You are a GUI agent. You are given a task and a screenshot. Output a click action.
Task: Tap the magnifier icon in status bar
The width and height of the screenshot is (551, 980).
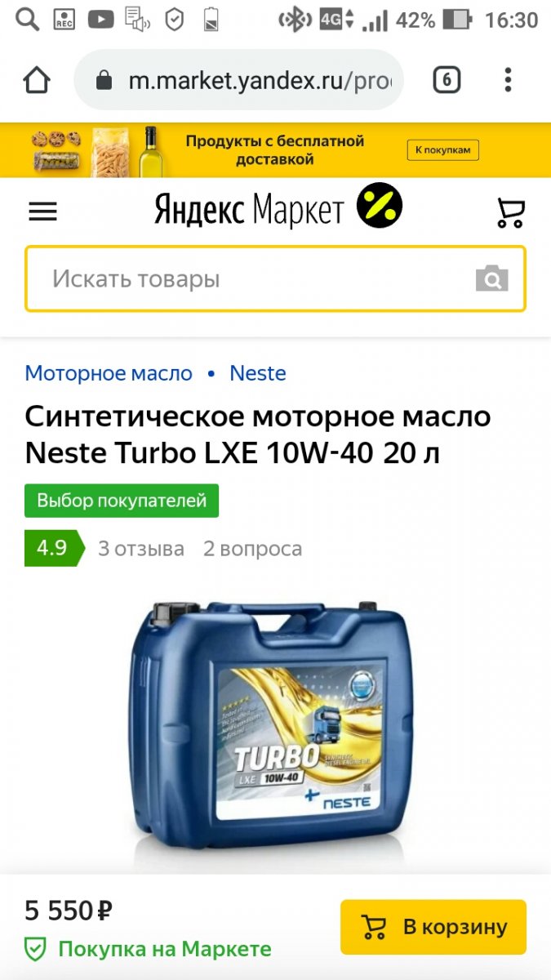[28, 20]
